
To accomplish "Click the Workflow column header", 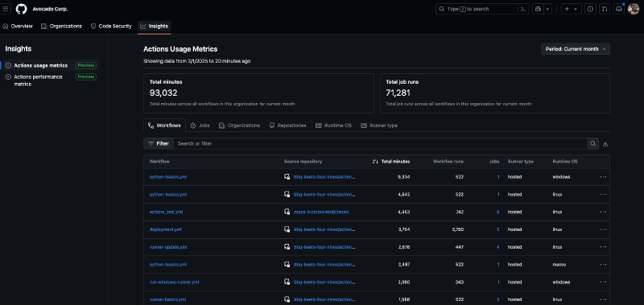I will click(159, 161).
